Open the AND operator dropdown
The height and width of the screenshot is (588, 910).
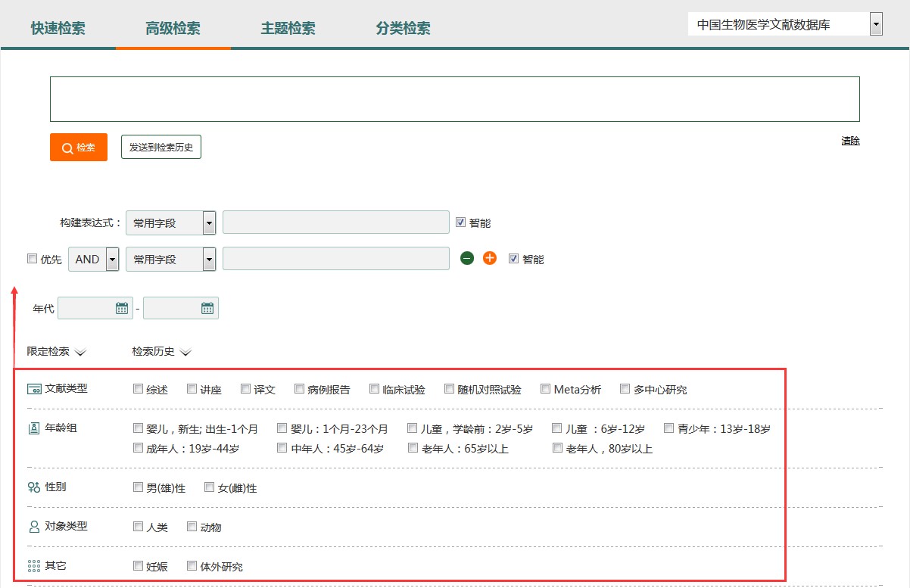pyautogui.click(x=113, y=260)
